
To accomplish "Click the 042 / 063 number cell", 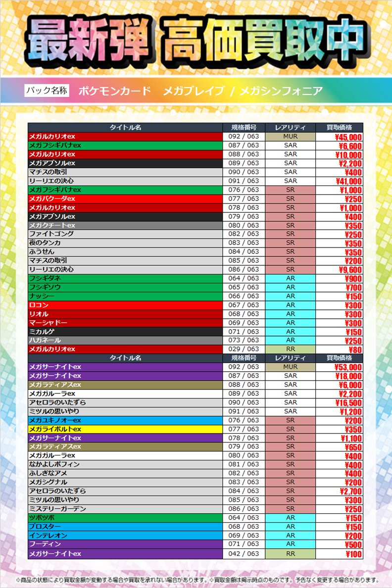I will click(x=244, y=554).
